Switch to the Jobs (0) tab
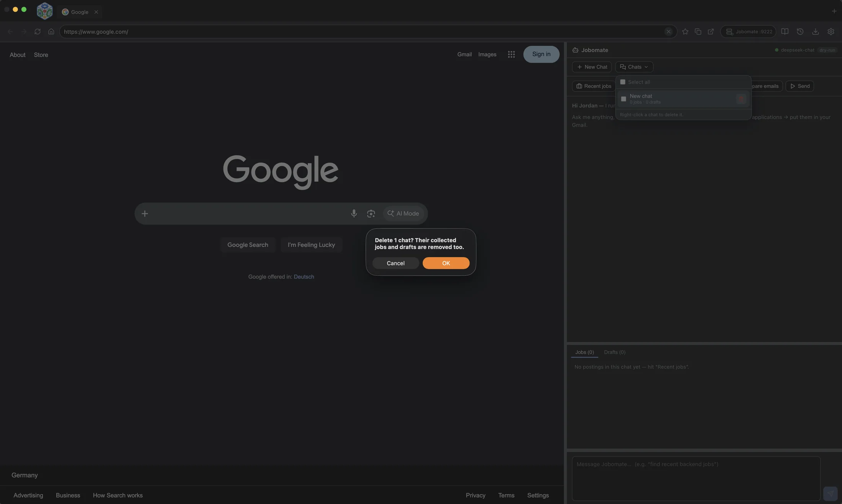842x504 pixels. pyautogui.click(x=584, y=352)
